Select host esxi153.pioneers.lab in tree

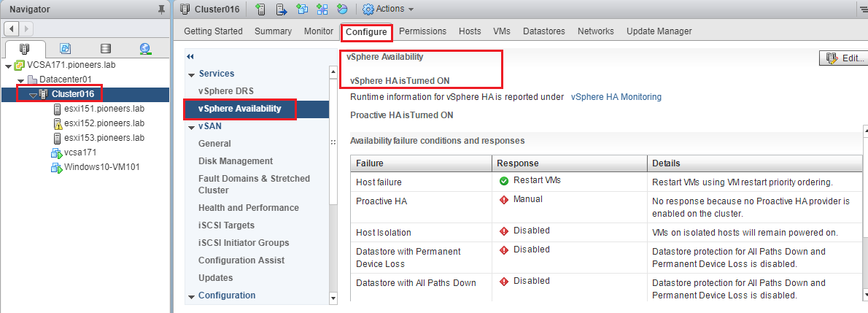(104, 137)
